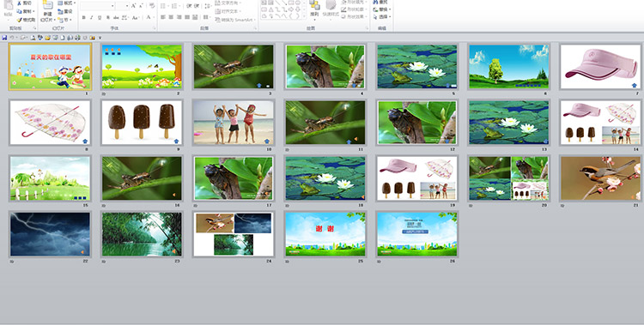Expand the Layout (版式) dropdown
644x325 pixels.
coord(66,3)
